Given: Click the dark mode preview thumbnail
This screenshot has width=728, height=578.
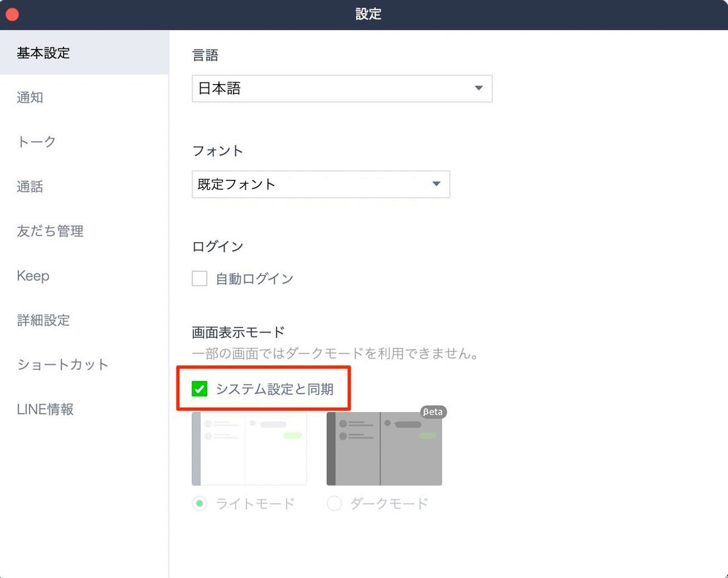Looking at the screenshot, I should (x=385, y=448).
